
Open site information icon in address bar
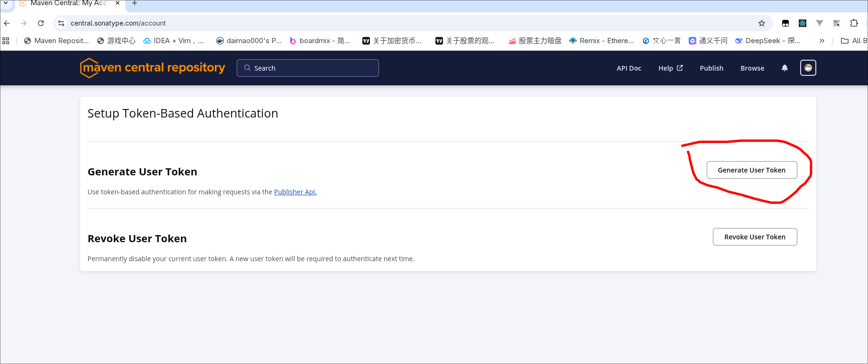pos(61,23)
